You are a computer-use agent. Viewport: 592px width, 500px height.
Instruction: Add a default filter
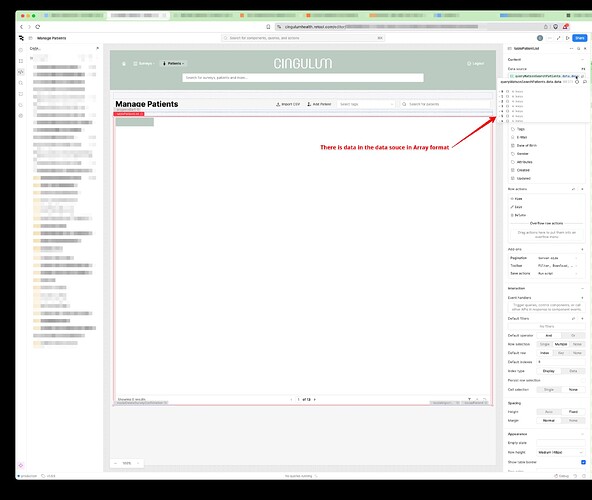(583, 318)
